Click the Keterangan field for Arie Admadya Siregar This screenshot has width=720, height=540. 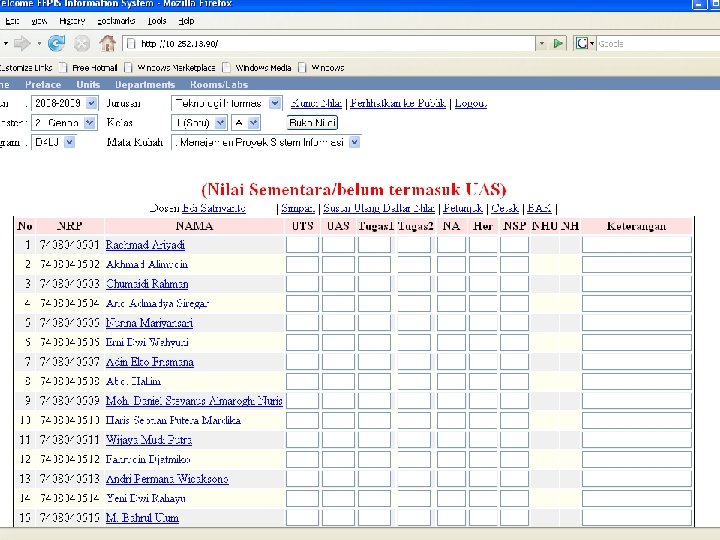[637, 304]
